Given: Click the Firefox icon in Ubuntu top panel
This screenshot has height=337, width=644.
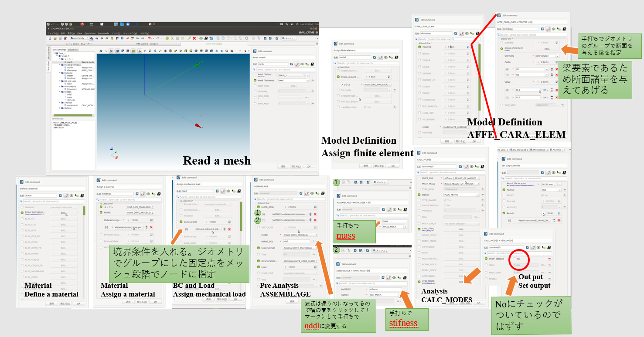Looking at the screenshot, I should [82, 24].
